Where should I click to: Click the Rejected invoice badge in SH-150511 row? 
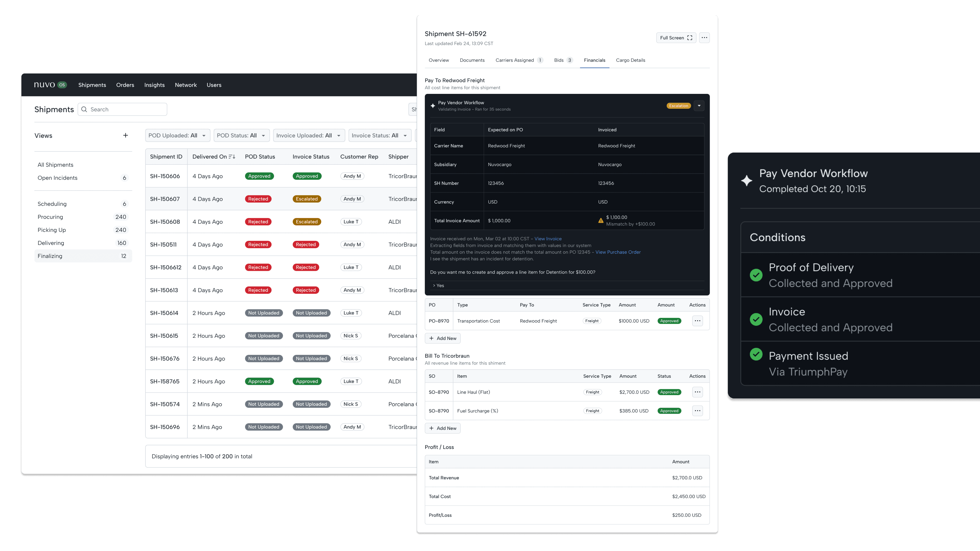click(305, 245)
